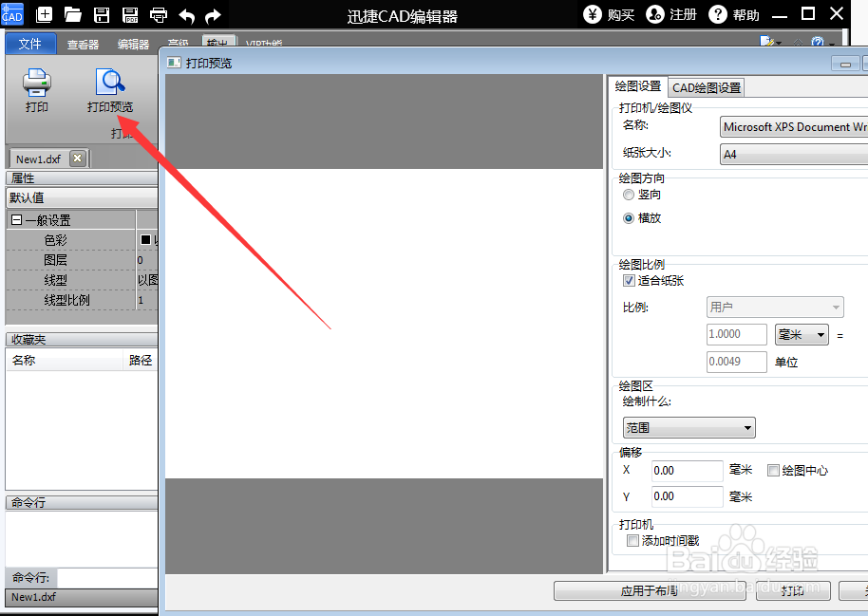Open the 购买 purchase option
This screenshot has height=616, width=868.
pos(609,14)
